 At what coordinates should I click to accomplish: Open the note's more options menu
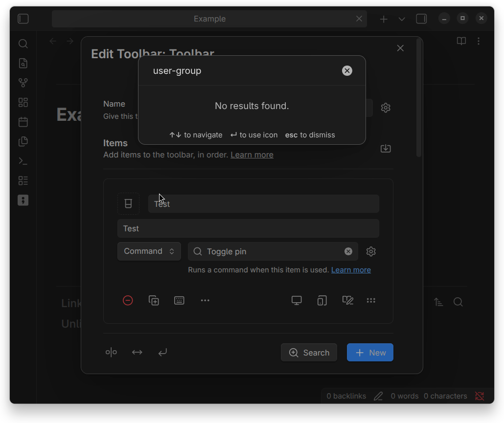479,41
